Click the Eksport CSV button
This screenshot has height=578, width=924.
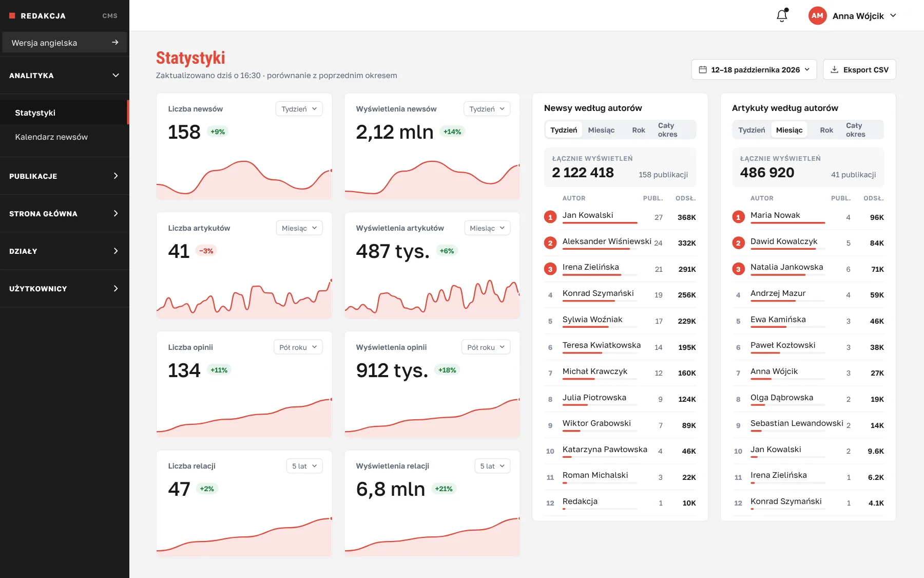click(859, 70)
